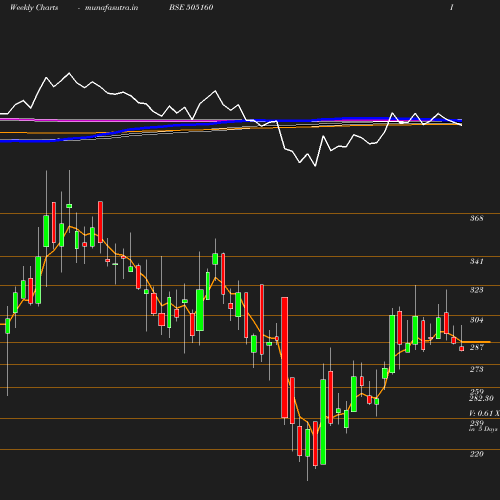The image size is (500, 500).
Task: Click the 368 price level label
Action: 476,218
